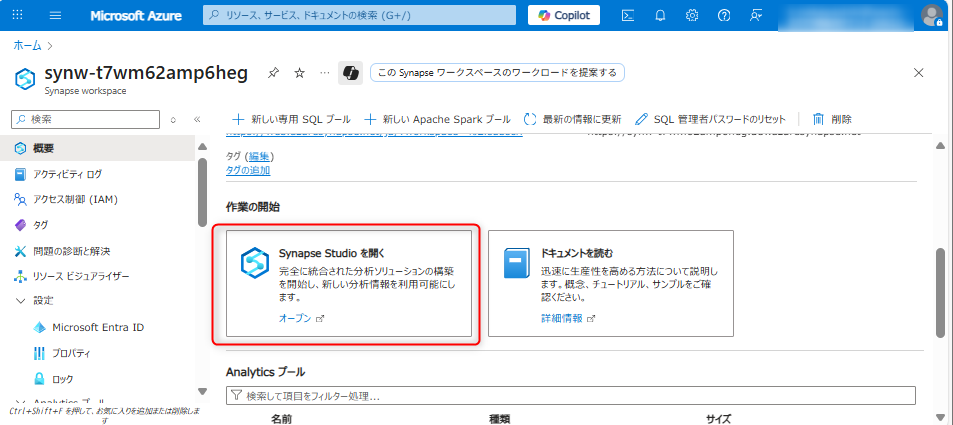The height and width of the screenshot is (425, 953).
Task: Open the Azure portal apps grid icon
Action: point(18,15)
